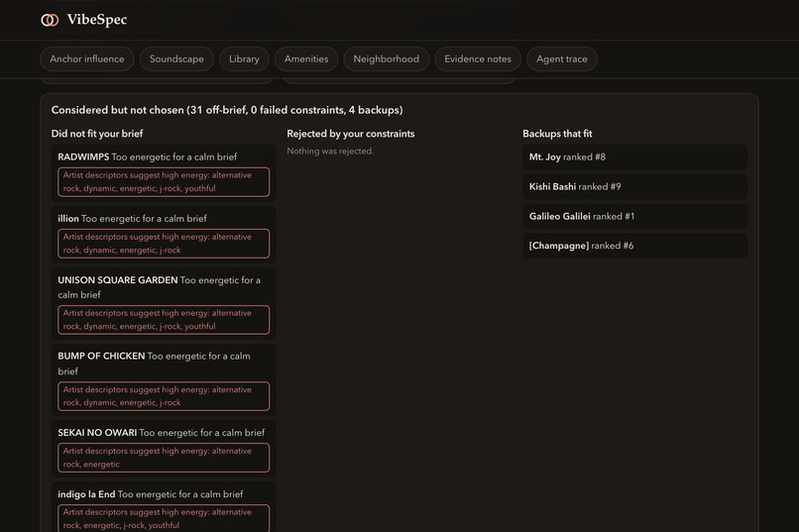The width and height of the screenshot is (799, 532).
Task: Select the RADWIMPS entry title
Action: point(83,157)
